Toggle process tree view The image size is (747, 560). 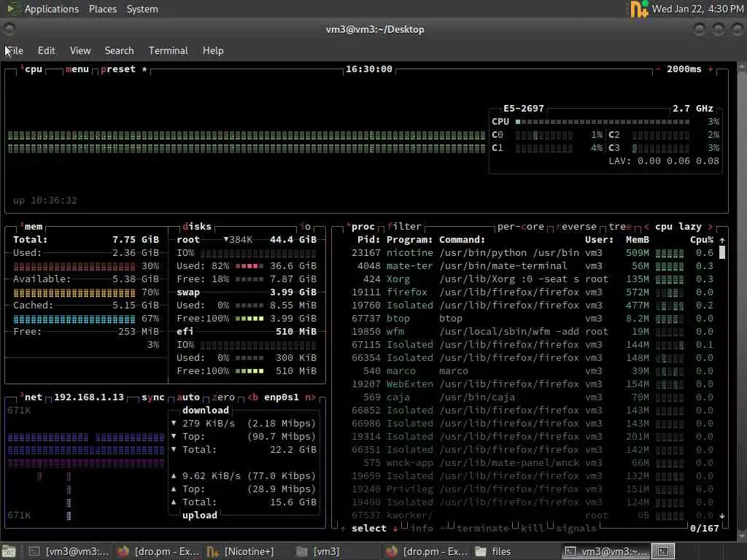coord(620,226)
